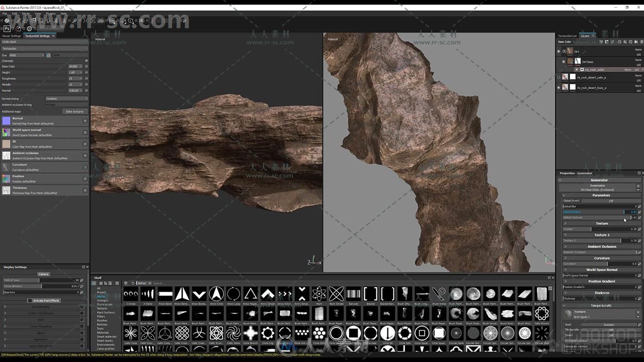
Task: Adjust the Curvature slider
Action: 600,263
